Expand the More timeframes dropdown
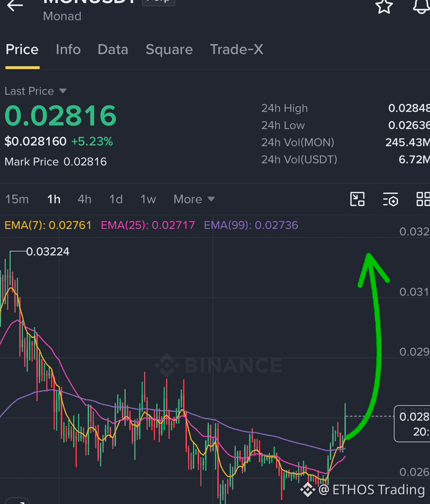 click(x=194, y=199)
